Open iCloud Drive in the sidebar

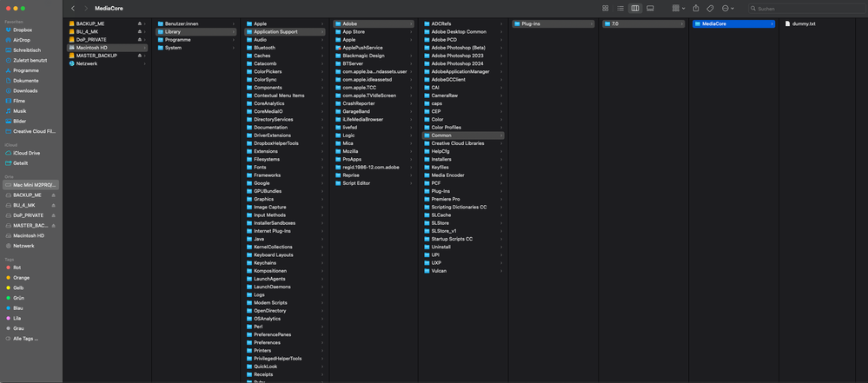[x=27, y=153]
